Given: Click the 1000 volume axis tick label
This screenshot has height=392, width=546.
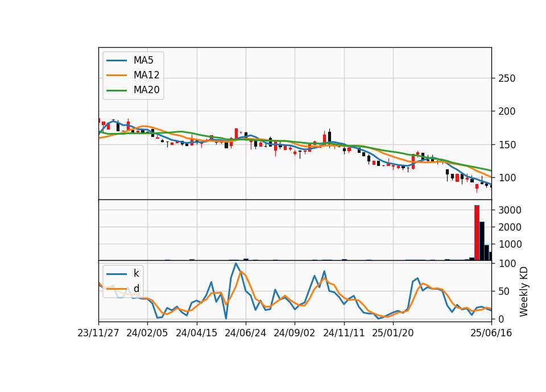Looking at the screenshot, I should point(510,244).
